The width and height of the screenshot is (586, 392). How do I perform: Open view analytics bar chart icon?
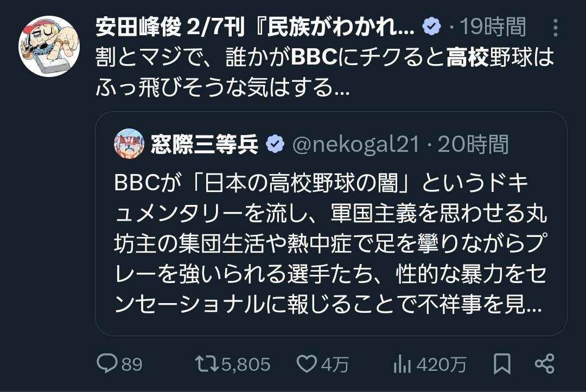coord(402,364)
